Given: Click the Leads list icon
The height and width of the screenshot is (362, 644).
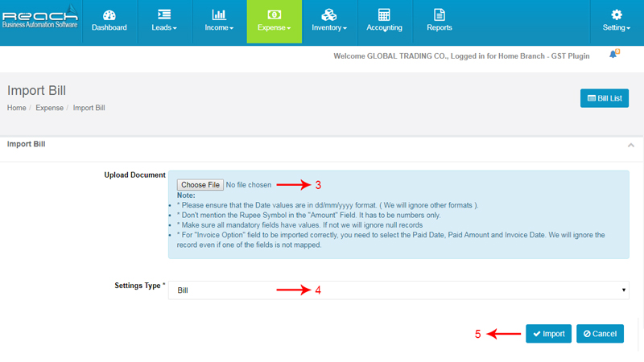Looking at the screenshot, I should [x=164, y=14].
